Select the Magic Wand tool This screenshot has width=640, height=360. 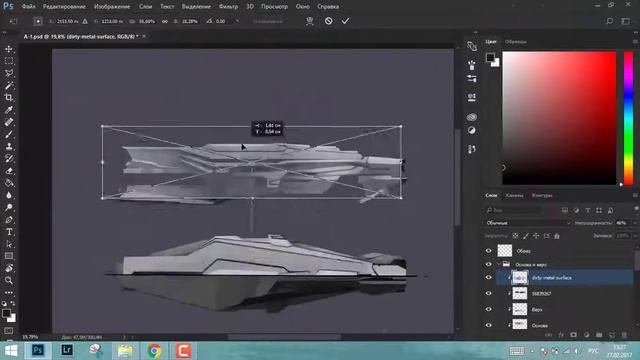pos(9,86)
